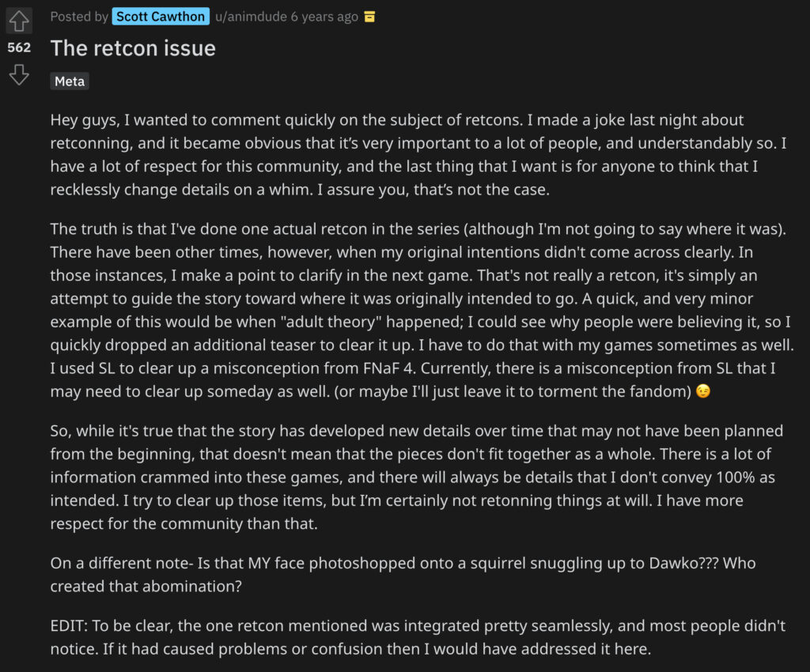Click the '6 years ago' timestamp
The image size is (810, 672).
pyautogui.click(x=324, y=17)
